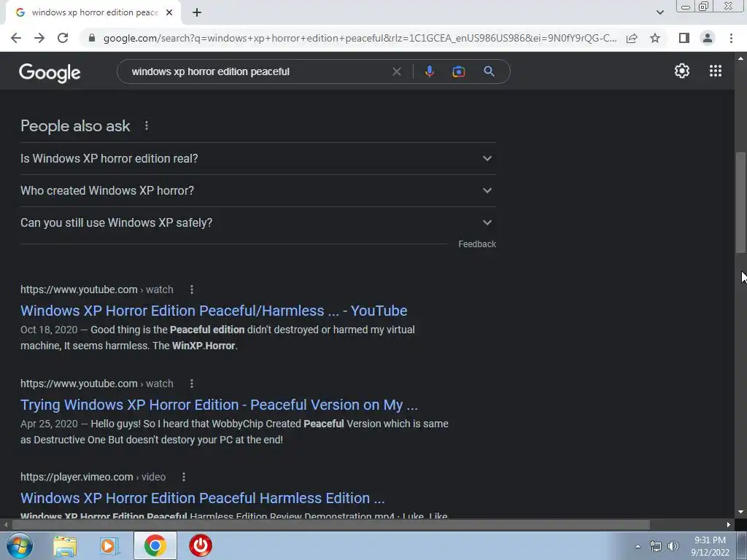Open 'Trying Windows XP Horror Edition' result
747x560 pixels.
pos(219,404)
